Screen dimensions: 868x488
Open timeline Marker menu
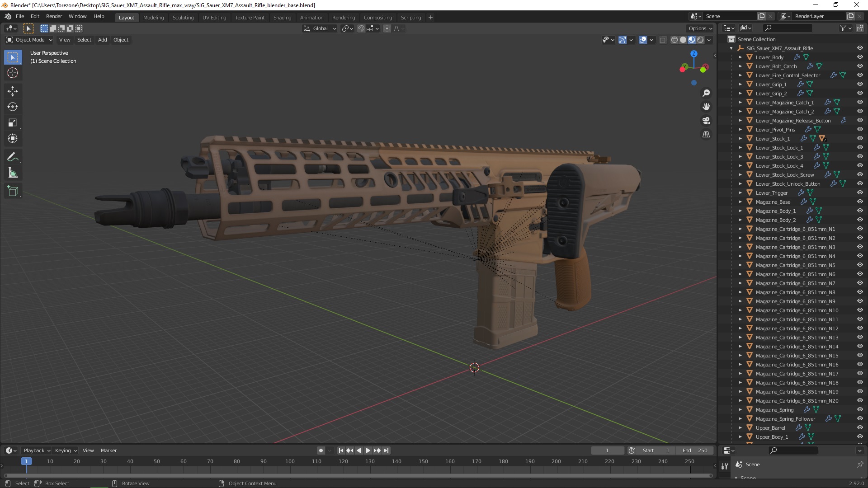(x=108, y=450)
